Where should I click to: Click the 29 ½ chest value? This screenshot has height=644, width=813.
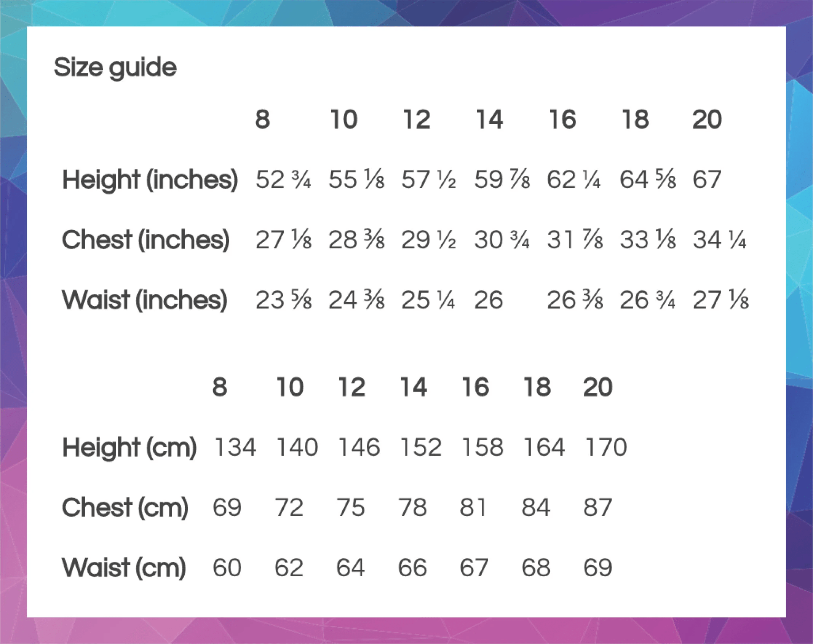pos(428,240)
